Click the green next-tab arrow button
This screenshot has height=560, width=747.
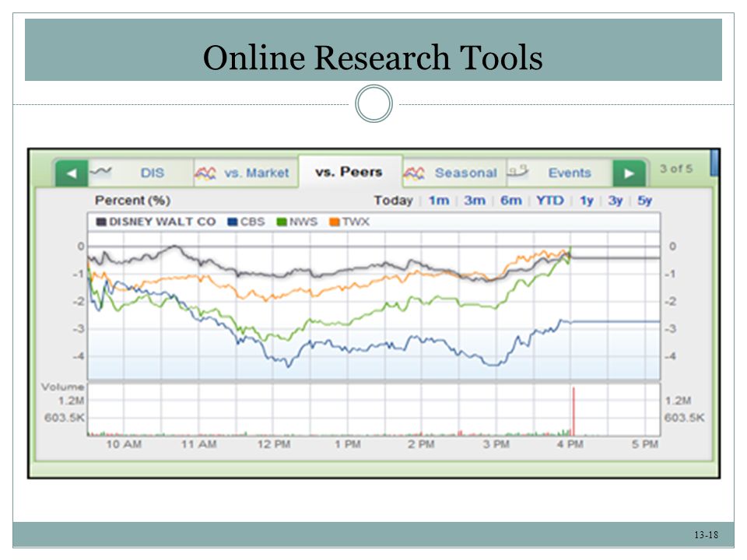coord(629,173)
